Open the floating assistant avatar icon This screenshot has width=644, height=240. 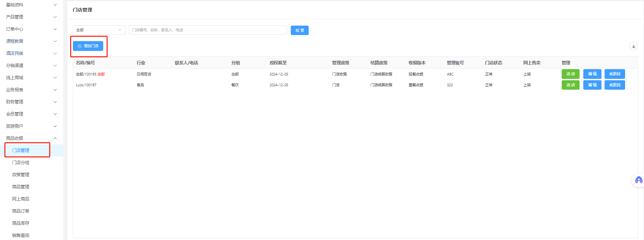[639, 180]
